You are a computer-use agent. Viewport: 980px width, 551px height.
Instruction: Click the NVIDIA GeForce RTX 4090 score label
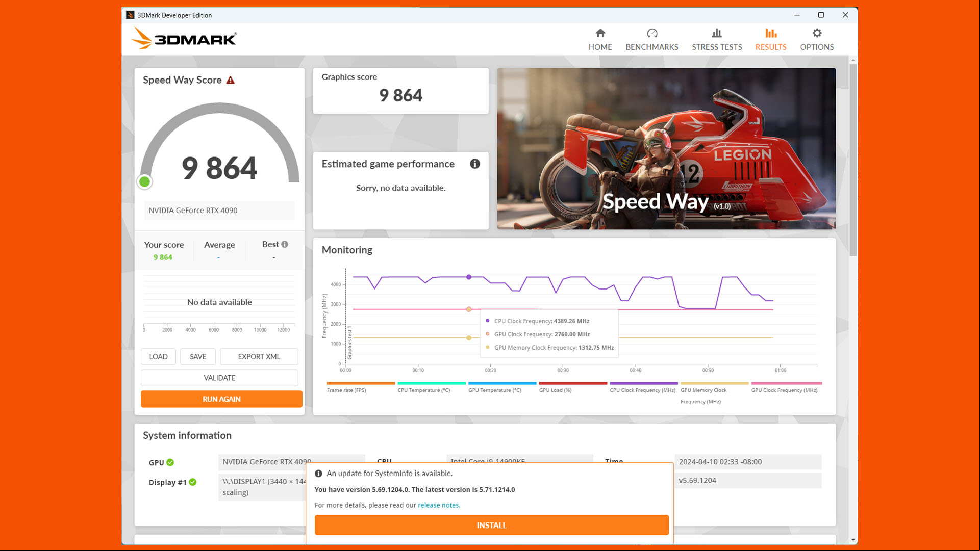click(x=219, y=211)
